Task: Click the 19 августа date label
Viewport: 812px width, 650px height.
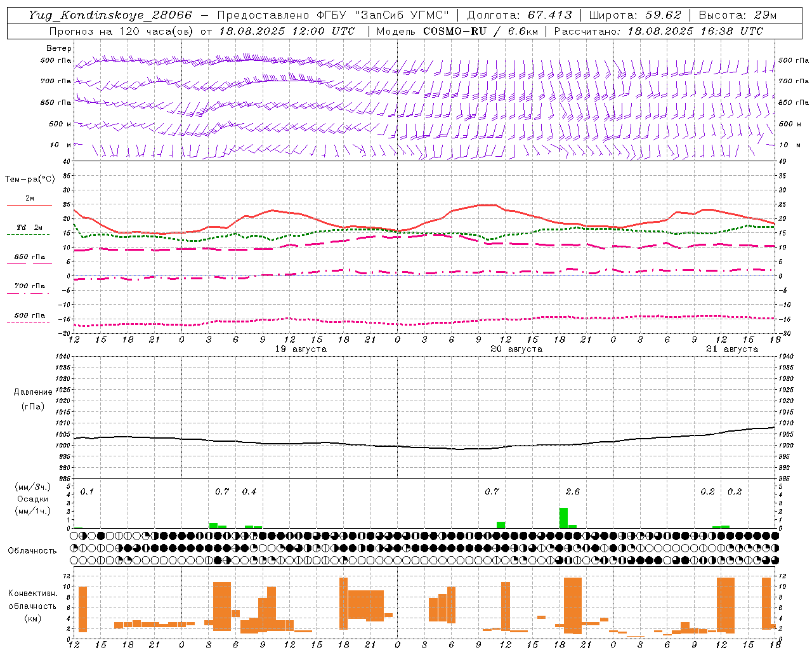Action: [301, 349]
